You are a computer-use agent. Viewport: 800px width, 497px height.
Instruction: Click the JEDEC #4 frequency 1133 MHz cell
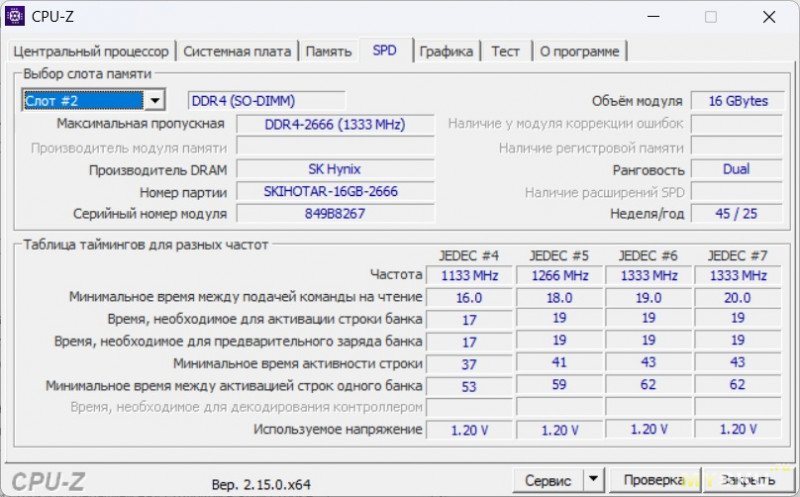[469, 275]
